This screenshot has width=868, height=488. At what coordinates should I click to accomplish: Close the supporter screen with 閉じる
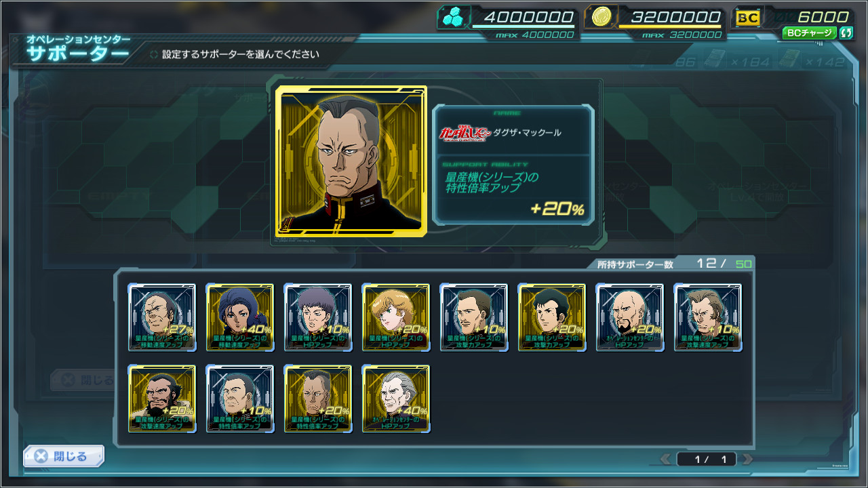(x=64, y=456)
